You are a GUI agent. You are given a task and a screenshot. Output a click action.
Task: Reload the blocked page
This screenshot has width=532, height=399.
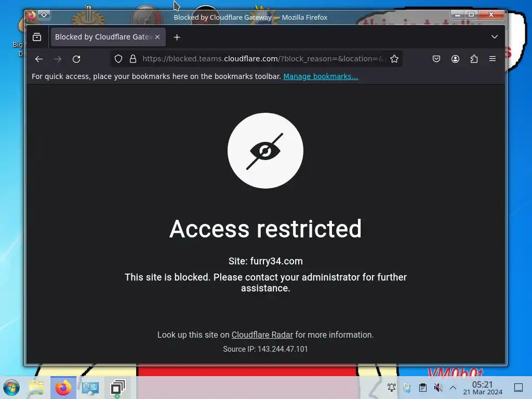[76, 59]
